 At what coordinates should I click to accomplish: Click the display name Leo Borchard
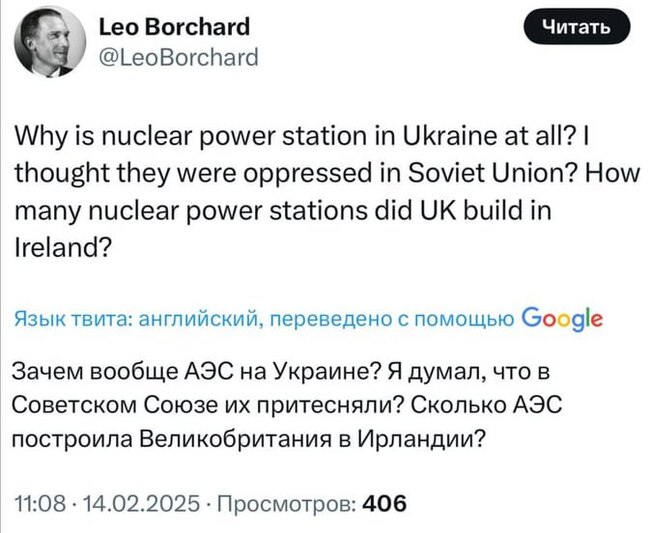[176, 27]
